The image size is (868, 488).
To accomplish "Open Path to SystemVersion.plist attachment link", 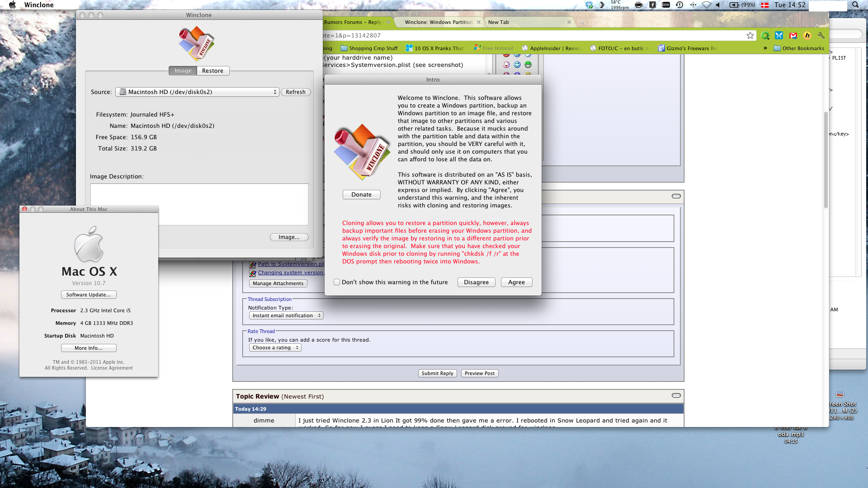I will (x=291, y=264).
